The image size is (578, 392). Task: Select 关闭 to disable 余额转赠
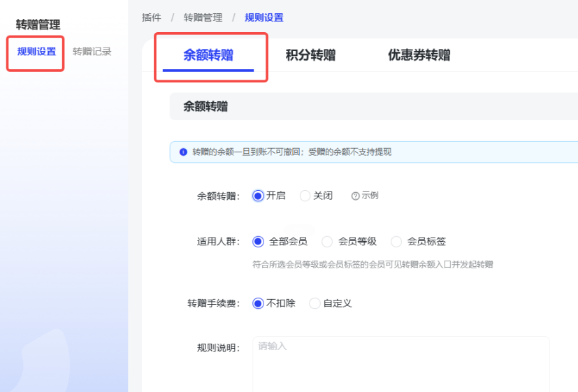(x=305, y=196)
